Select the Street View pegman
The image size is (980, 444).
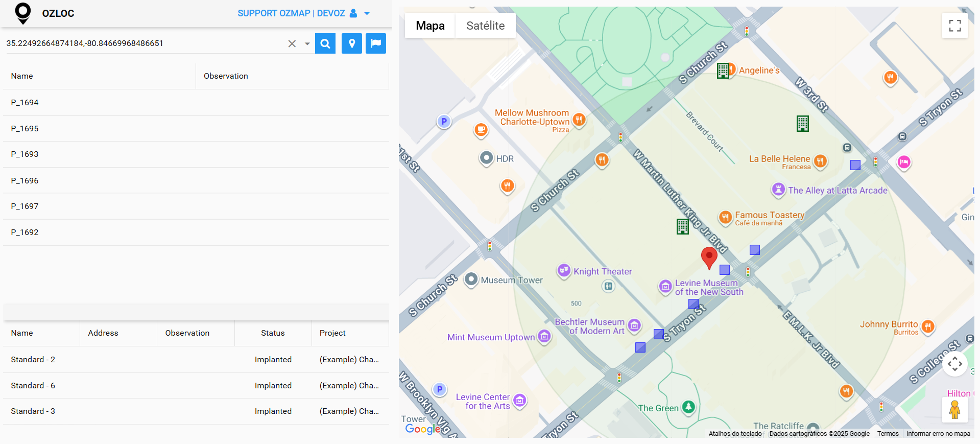point(955,410)
